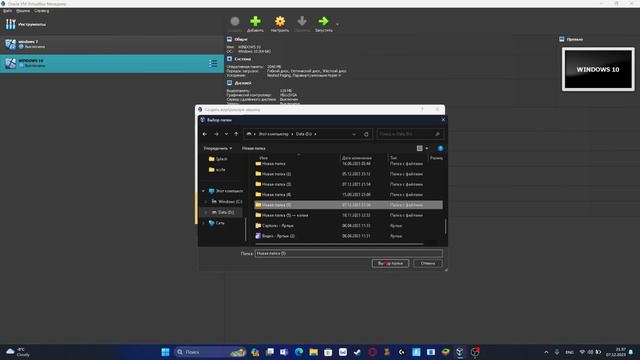Open the Машина menu in VirtualBox
This screenshot has height=360, width=640.
pos(23,11)
